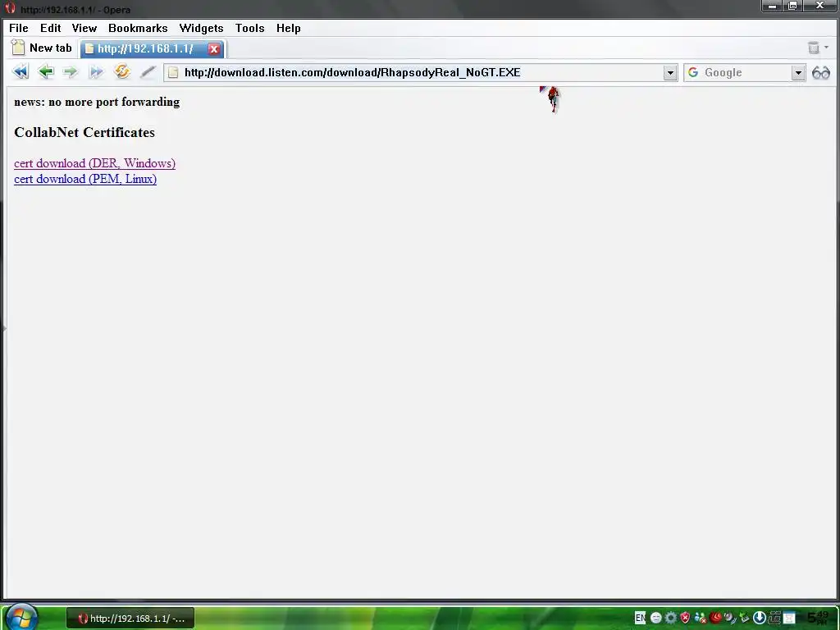Click the Fast Forward navigation button
The width and height of the screenshot is (840, 630).
(96, 72)
